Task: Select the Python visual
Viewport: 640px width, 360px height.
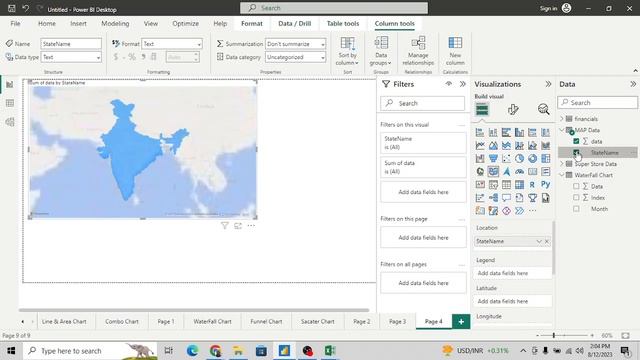Action: (x=545, y=184)
